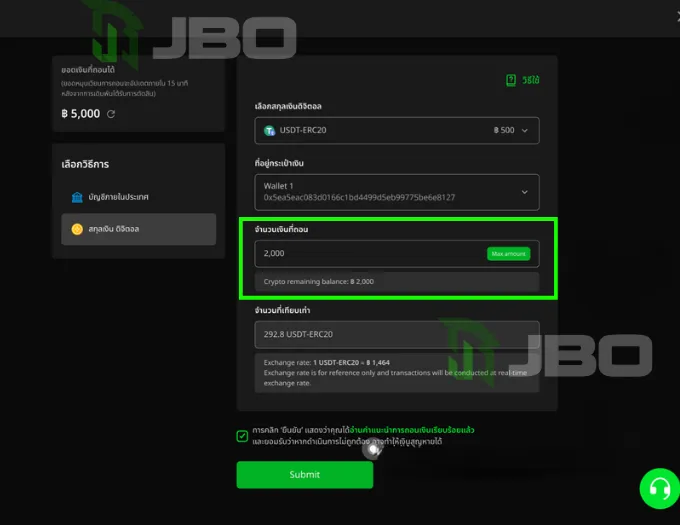
Task: Click the refresh icon beside ฿ 5,000 balance
Action: pos(111,114)
